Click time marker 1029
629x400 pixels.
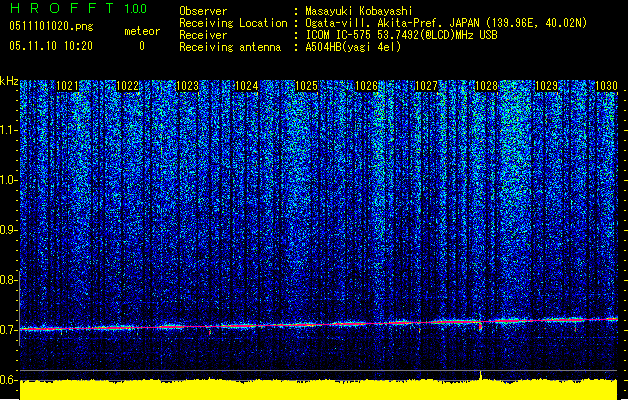(546, 86)
